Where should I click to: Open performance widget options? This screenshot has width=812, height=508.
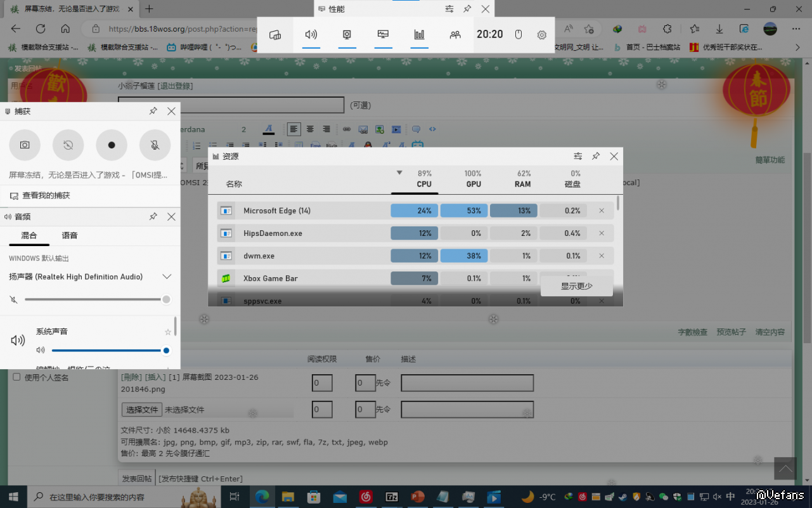449,9
